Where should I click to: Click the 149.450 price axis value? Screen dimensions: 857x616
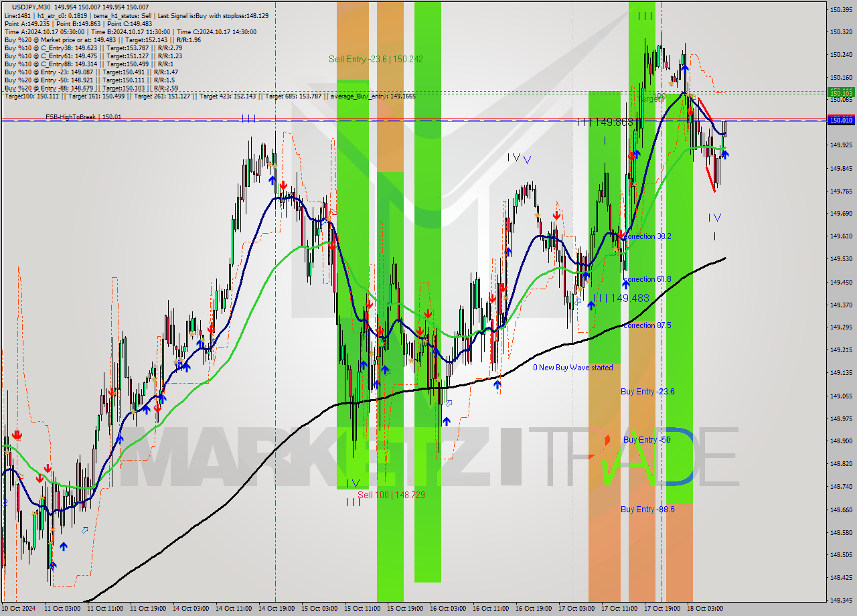coord(841,282)
